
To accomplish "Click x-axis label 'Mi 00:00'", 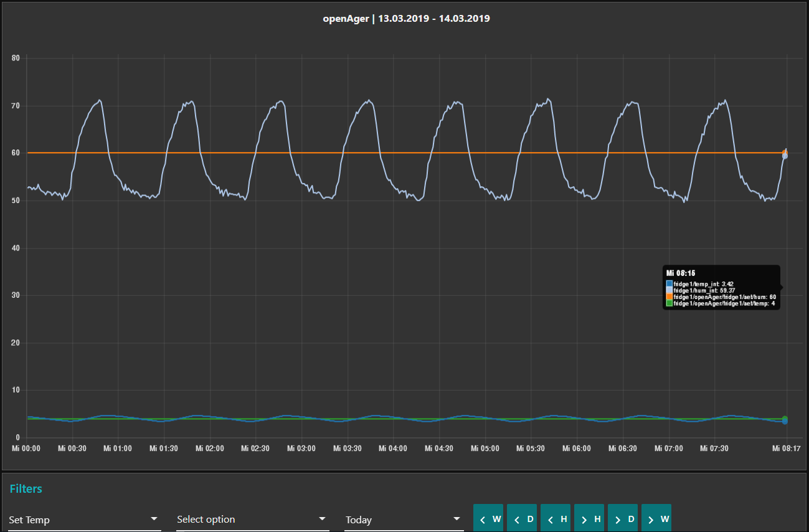I will (x=27, y=448).
